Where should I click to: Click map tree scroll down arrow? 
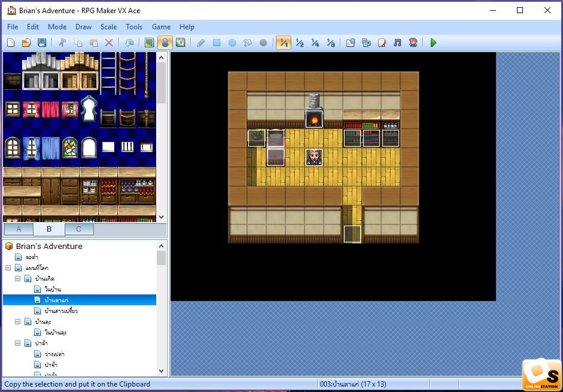(x=161, y=371)
